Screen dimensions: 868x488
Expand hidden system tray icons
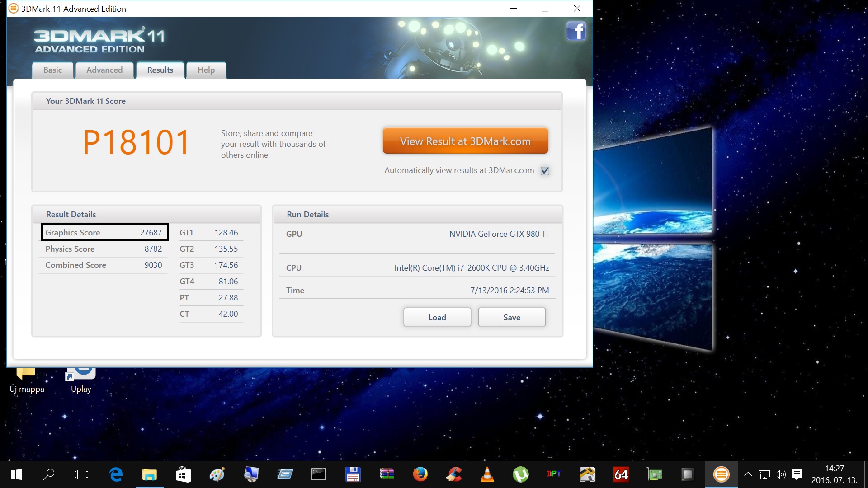click(748, 474)
